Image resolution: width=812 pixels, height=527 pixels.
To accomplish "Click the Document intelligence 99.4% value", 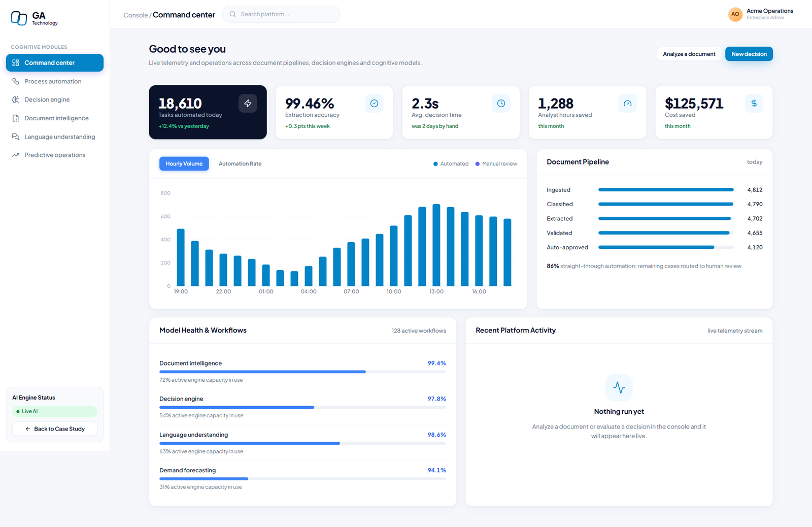I will tap(436, 363).
